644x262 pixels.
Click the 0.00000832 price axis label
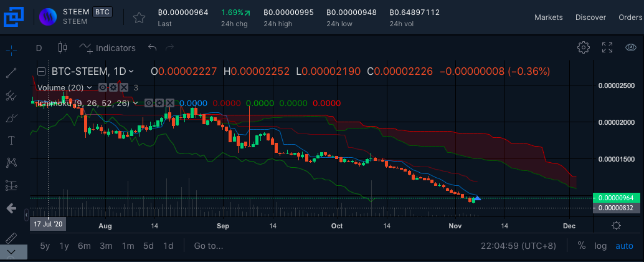pos(617,208)
